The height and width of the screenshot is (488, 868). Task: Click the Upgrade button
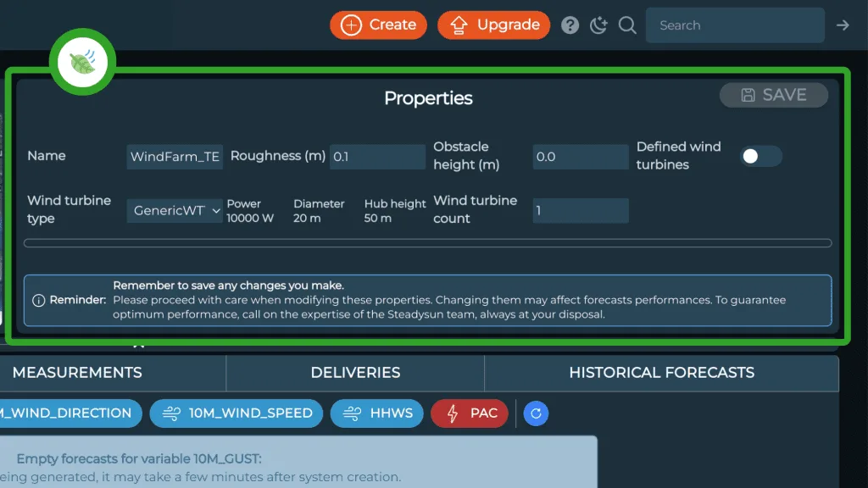(x=493, y=25)
